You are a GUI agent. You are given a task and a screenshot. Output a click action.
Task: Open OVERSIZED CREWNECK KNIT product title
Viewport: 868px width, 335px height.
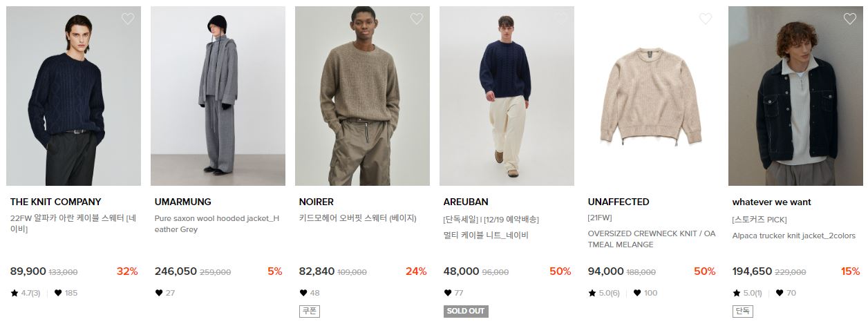tap(652, 239)
